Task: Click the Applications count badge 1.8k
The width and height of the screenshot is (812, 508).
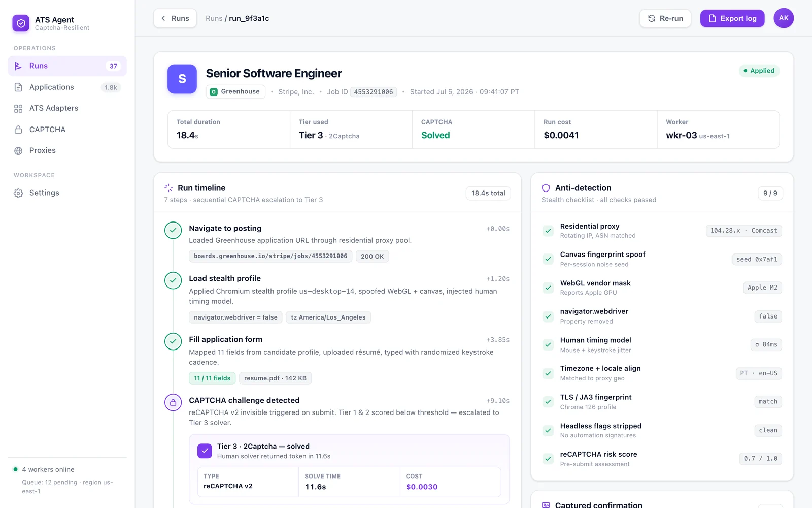Action: [111, 87]
